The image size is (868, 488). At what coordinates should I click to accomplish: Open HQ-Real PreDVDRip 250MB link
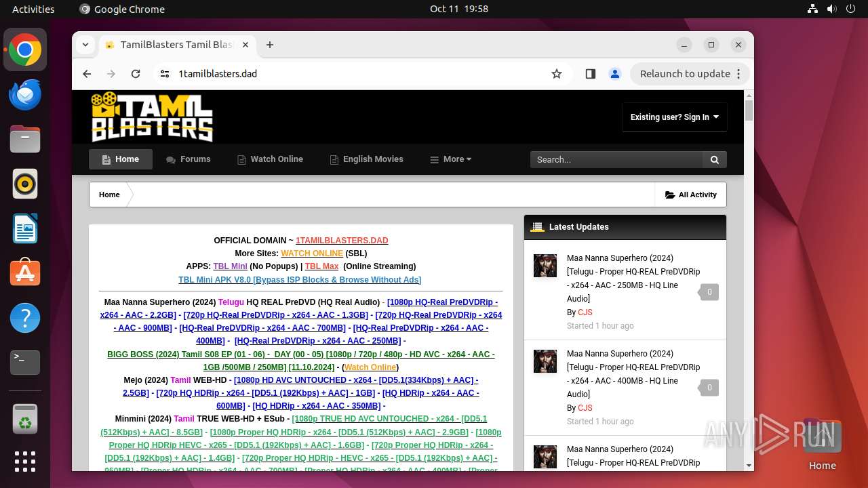(317, 341)
